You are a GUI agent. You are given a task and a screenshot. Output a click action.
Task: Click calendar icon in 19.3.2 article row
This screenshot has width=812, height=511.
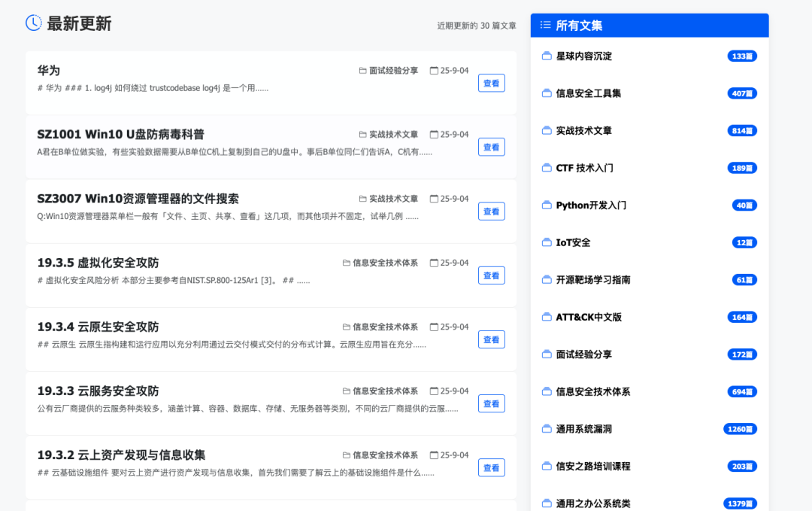(434, 455)
